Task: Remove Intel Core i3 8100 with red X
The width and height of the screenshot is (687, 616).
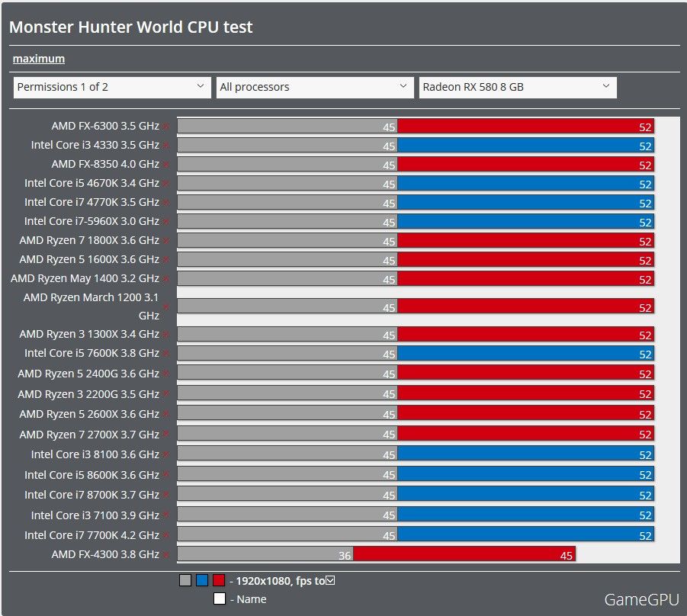Action: pos(166,455)
